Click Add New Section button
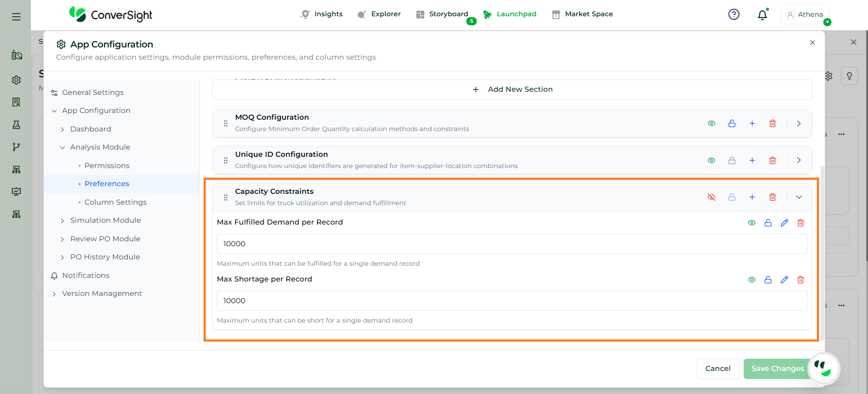Screen dimensions: 868x394 (x=512, y=89)
